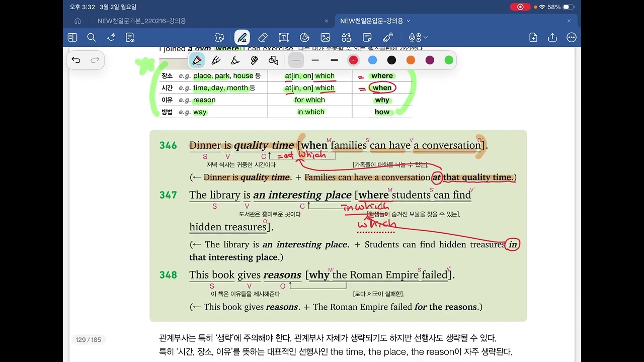Tap the status bar clock 오후 3:32
644x362 pixels.
coord(82,7)
